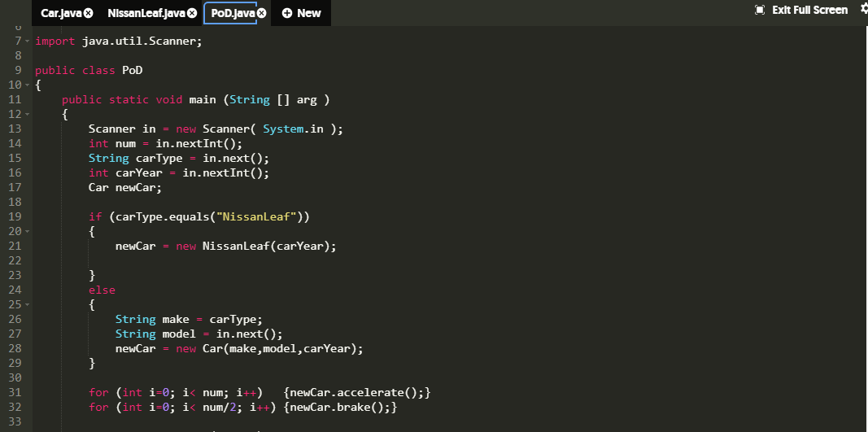Close the Car.java tab
This screenshot has width=868, height=432.
click(89, 13)
